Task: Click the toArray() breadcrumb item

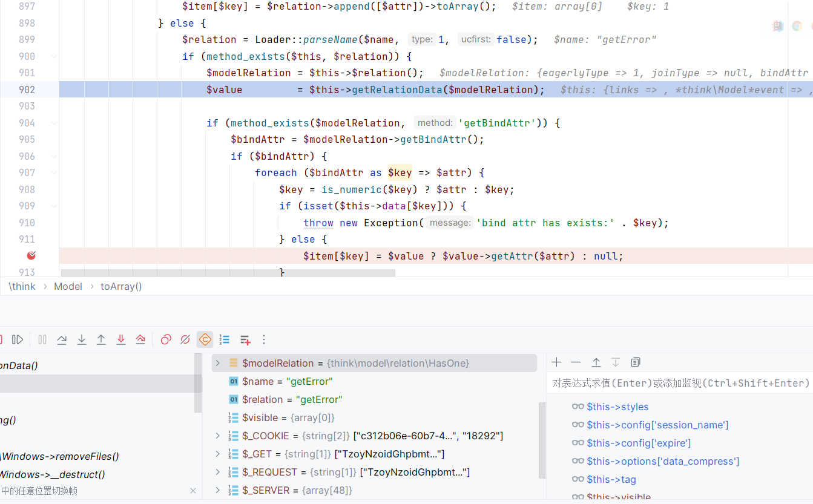Action: click(121, 286)
